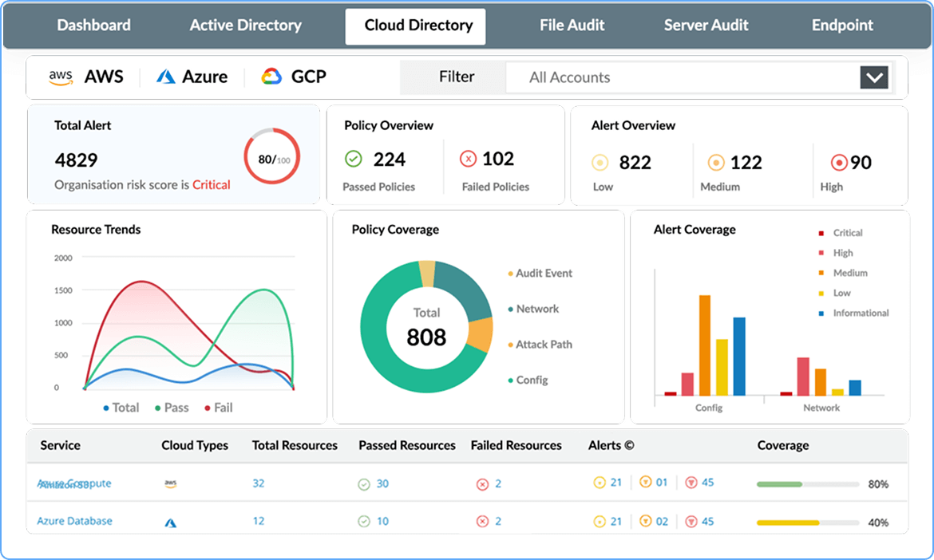Select the AWS cloud provider icon
Screen dimensions: 934x560
pyautogui.click(x=61, y=77)
